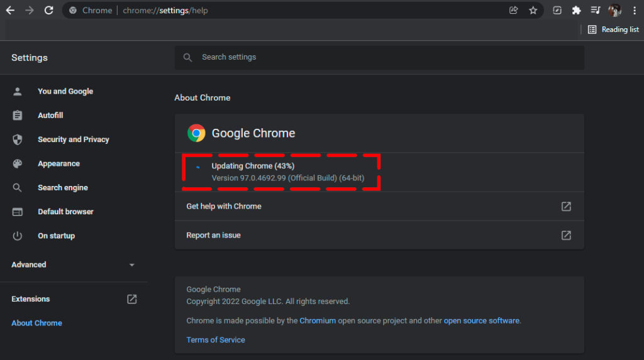The image size is (644, 360).
Task: Open Search engine settings
Action: tap(63, 188)
